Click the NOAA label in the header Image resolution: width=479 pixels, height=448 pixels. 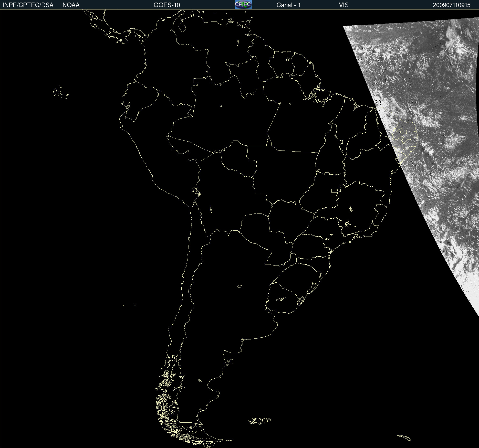71,5
